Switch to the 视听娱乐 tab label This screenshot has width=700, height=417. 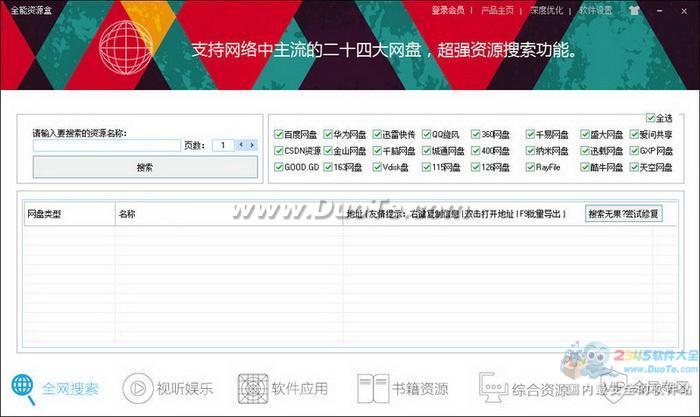click(x=185, y=389)
